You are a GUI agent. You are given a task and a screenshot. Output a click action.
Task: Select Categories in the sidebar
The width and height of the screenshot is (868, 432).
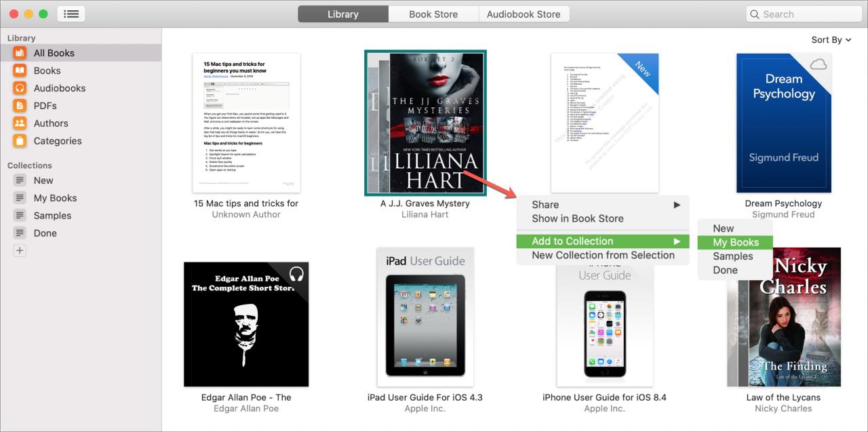pos(81,141)
